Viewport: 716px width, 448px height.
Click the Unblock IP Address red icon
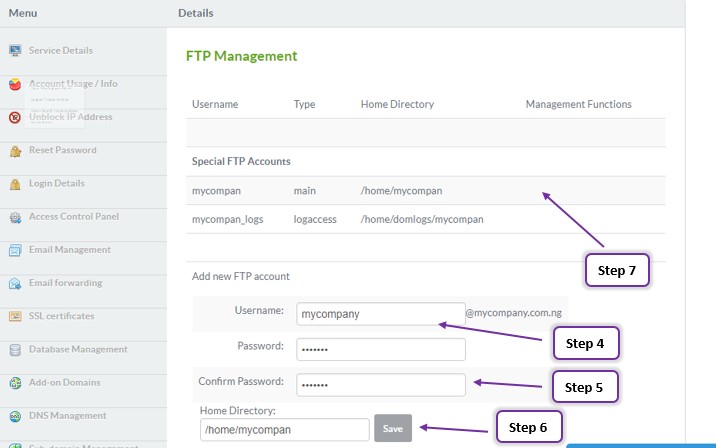[x=15, y=117]
